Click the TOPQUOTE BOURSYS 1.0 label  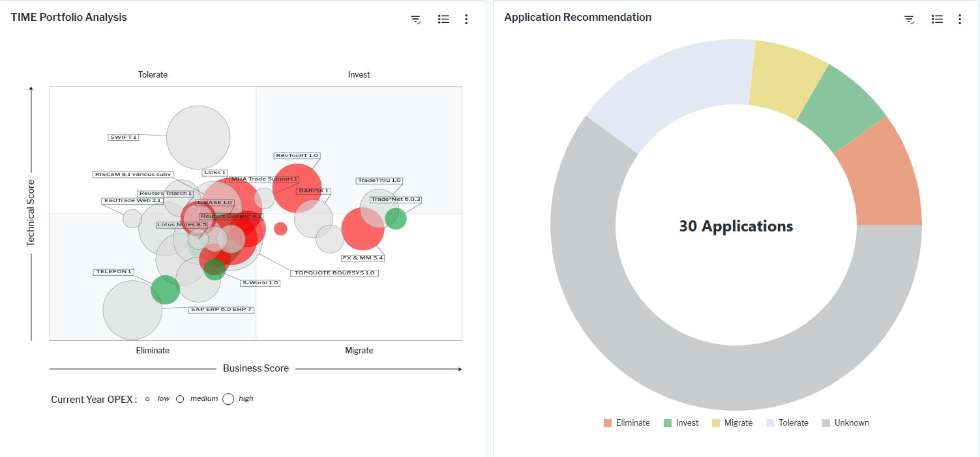334,273
